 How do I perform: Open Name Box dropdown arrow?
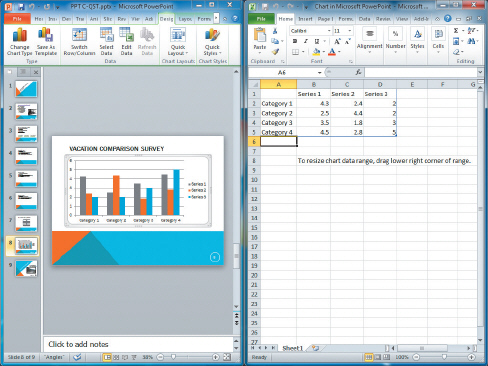[x=319, y=72]
